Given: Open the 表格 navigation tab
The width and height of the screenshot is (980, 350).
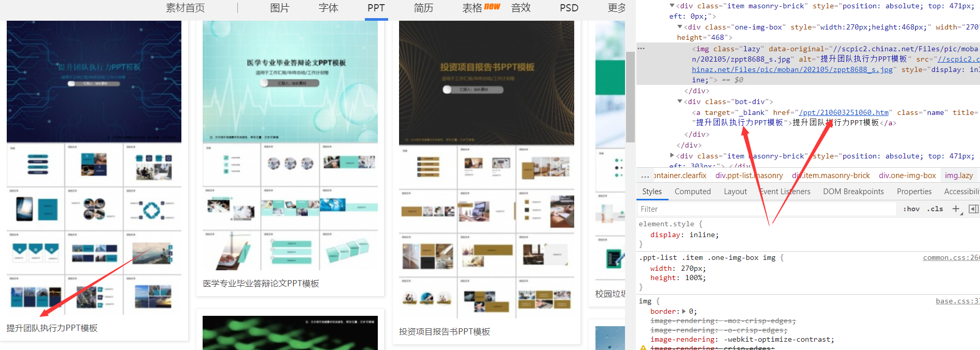Looking at the screenshot, I should point(472,8).
